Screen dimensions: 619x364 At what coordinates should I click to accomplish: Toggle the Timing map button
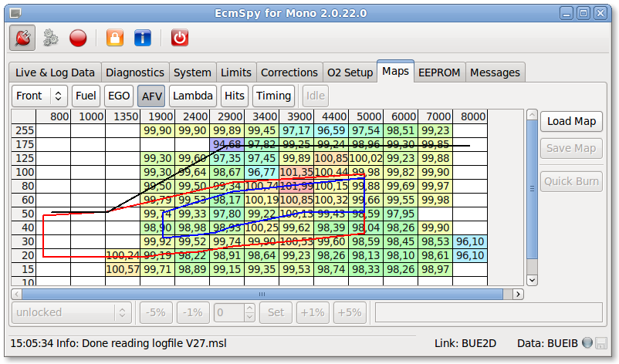[273, 96]
